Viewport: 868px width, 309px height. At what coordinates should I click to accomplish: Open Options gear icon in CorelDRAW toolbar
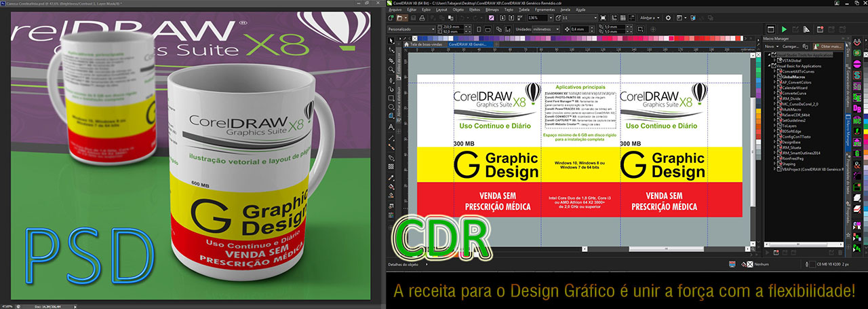pos(668,18)
